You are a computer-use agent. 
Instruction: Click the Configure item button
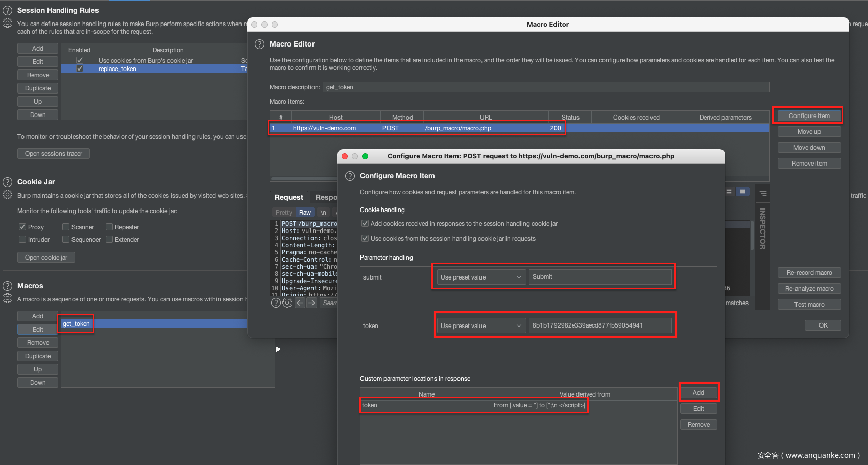point(809,116)
